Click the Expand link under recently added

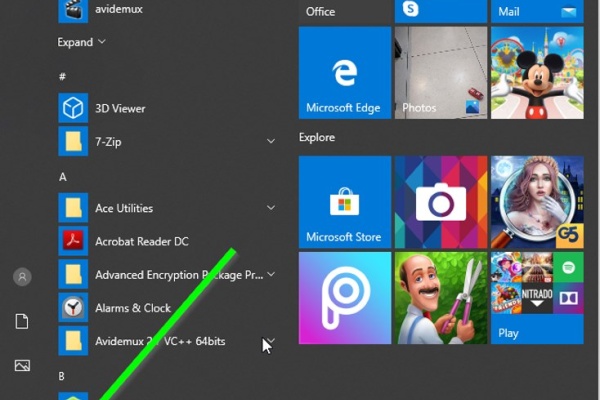(82, 42)
